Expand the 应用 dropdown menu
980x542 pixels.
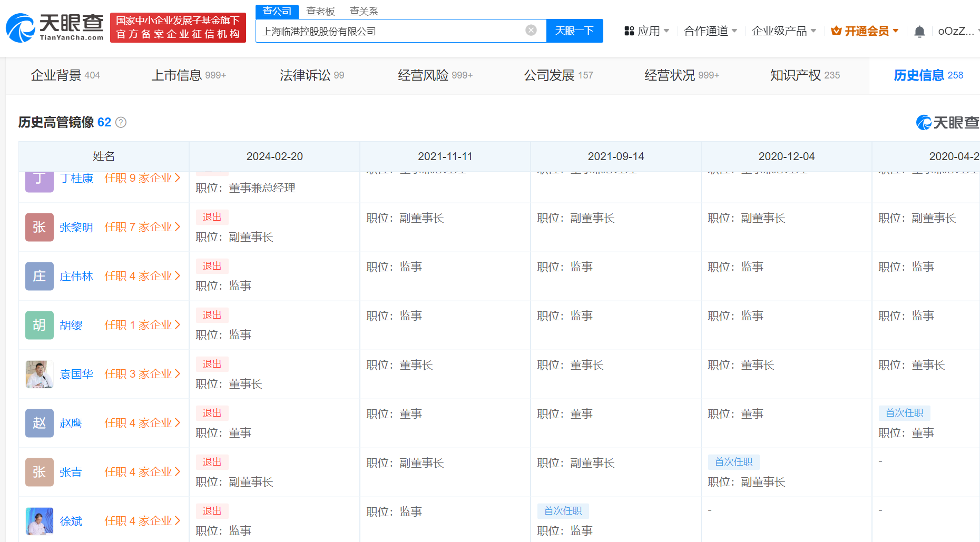point(646,31)
